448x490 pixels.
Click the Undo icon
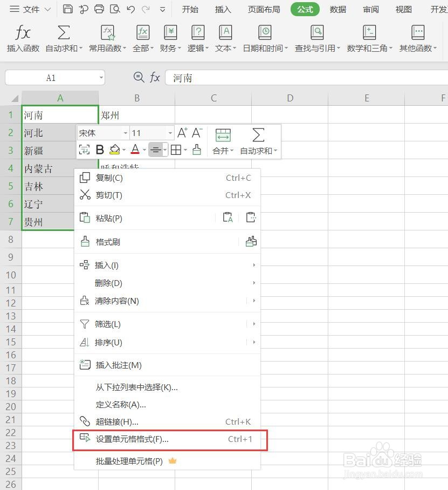coord(130,9)
